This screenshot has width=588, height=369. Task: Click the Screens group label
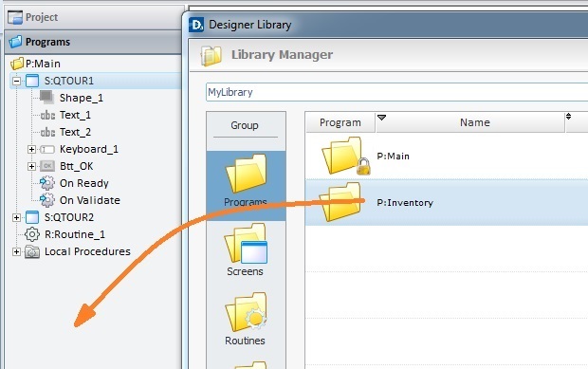click(x=245, y=271)
